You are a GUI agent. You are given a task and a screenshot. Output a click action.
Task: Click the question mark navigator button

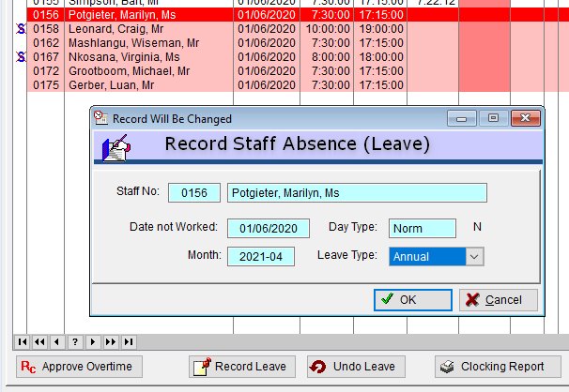coord(75,341)
